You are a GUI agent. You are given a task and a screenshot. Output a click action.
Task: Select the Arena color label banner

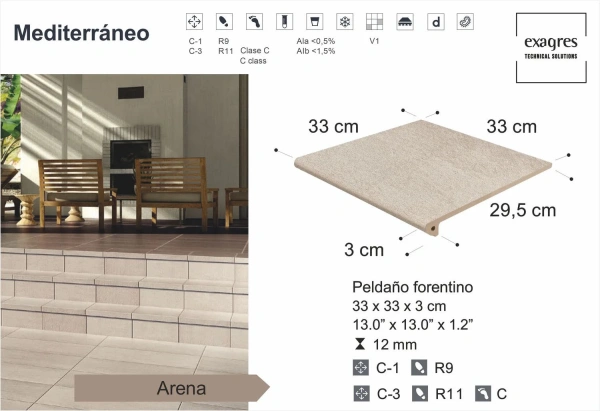coord(170,388)
